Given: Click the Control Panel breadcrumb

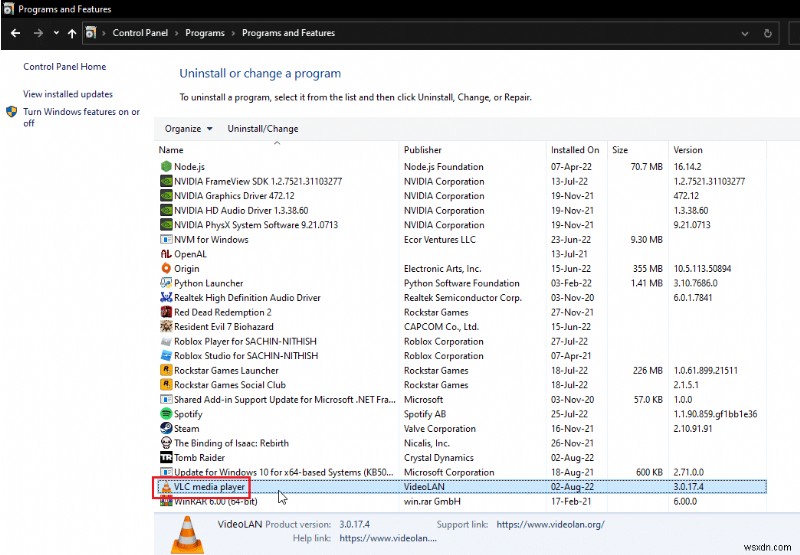Looking at the screenshot, I should coord(140,33).
